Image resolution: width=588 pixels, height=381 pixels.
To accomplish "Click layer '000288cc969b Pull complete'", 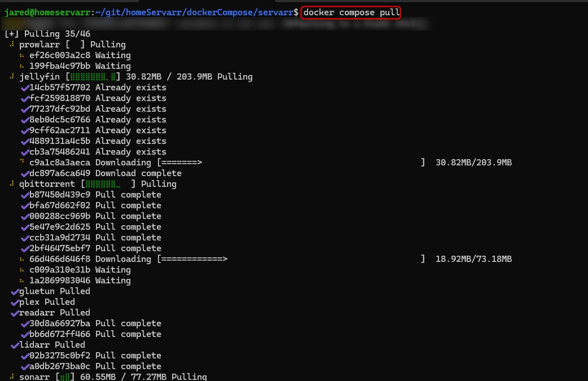I will [95, 216].
